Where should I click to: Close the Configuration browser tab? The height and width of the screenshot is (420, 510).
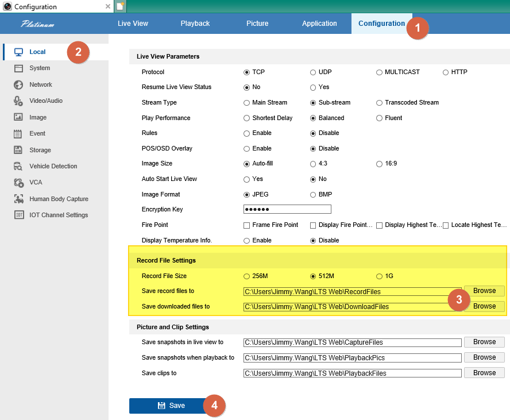pyautogui.click(x=108, y=7)
